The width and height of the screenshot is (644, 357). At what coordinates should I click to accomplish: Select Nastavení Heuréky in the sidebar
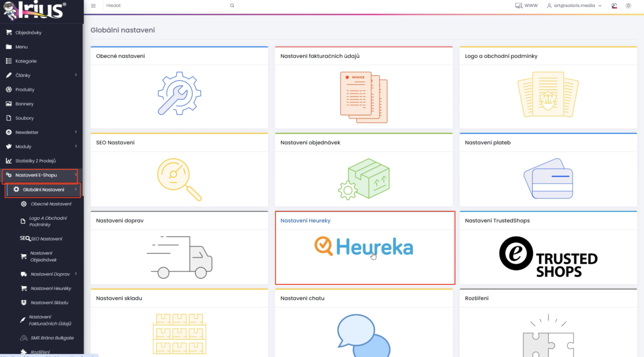click(x=51, y=289)
